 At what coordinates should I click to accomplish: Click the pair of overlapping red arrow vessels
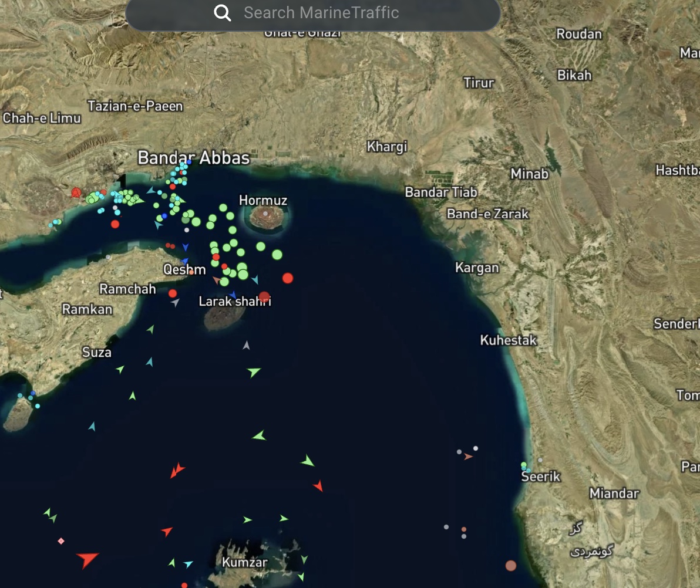pyautogui.click(x=177, y=470)
